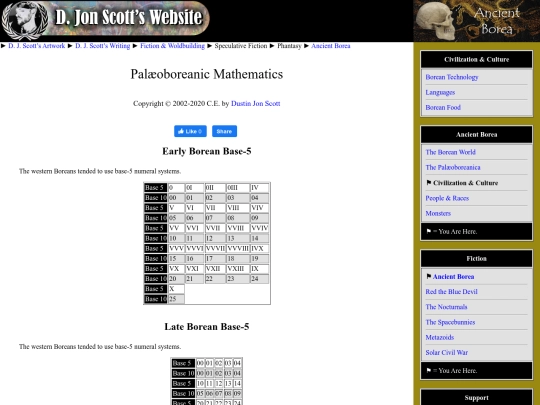
Task: Click the 'IV' cell in Early Base-5 table
Action: click(259, 188)
